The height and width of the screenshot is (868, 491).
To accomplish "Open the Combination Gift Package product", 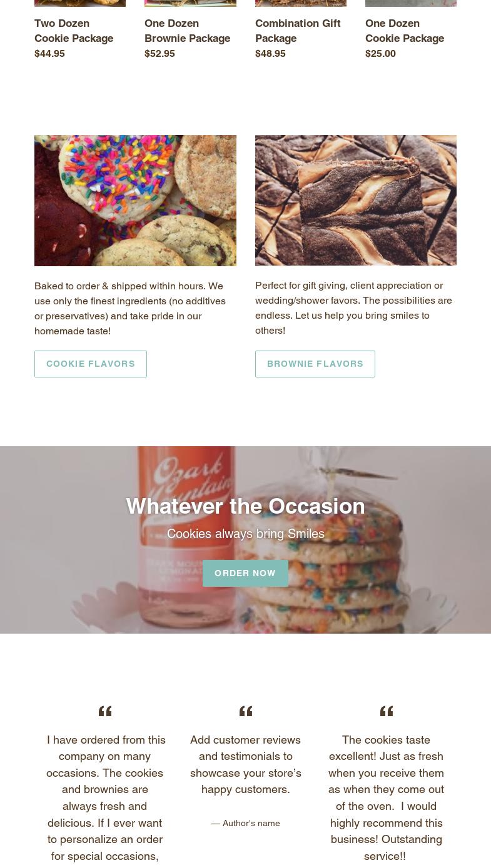I will pyautogui.click(x=298, y=31).
